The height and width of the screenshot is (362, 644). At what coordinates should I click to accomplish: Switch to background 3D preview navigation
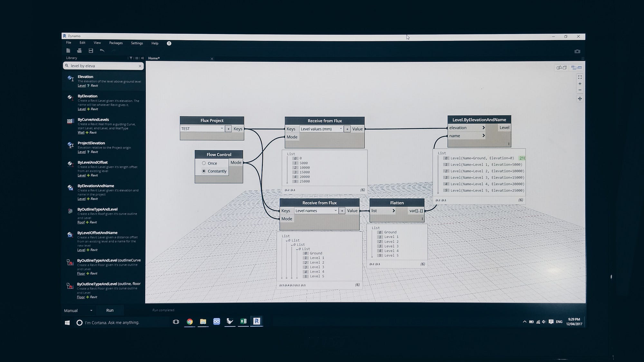point(562,68)
